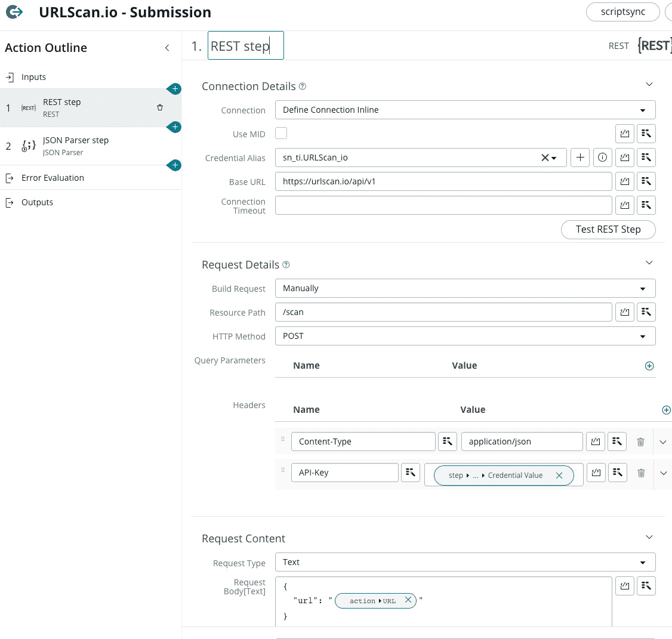
Task: Open the JSON Parser step
Action: click(x=91, y=146)
